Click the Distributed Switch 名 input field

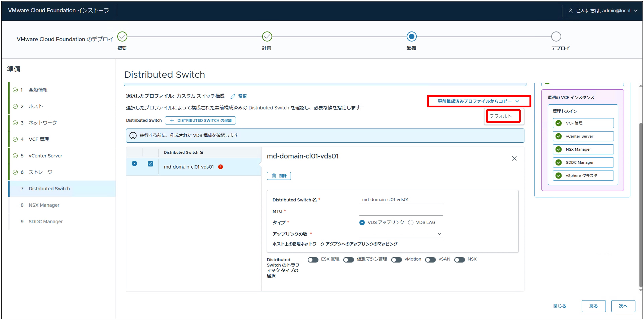(401, 200)
